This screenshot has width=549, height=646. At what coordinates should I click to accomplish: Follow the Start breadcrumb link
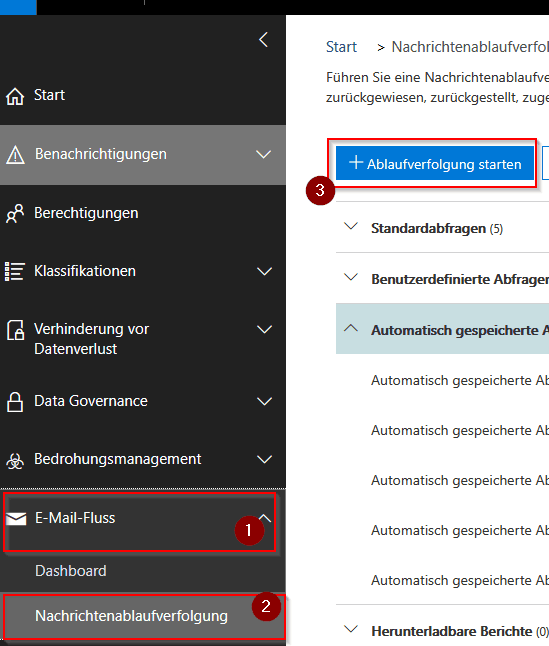coord(341,47)
